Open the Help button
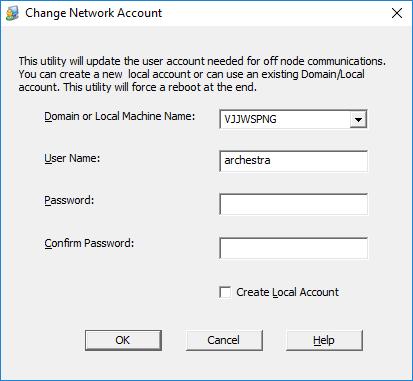The image size is (413, 381). [x=324, y=340]
